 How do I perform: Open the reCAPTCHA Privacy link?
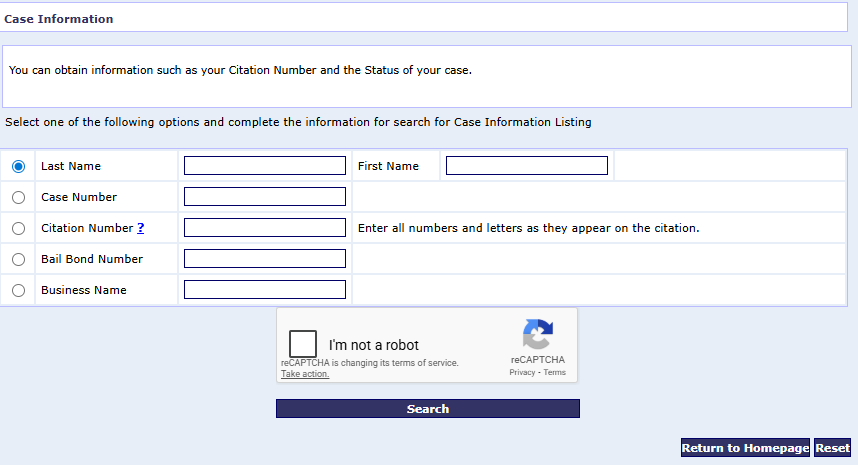(522, 372)
